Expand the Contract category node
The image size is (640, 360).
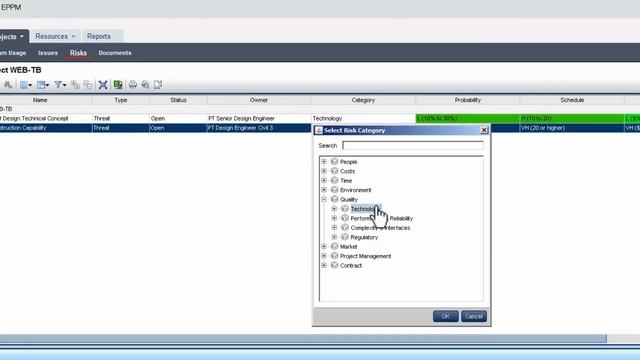324,265
